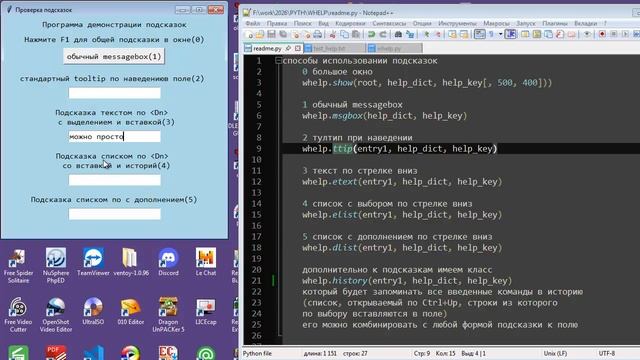Screen dimensions: 640x360
Task: Open the Макросы menu
Action: tap(496, 23)
